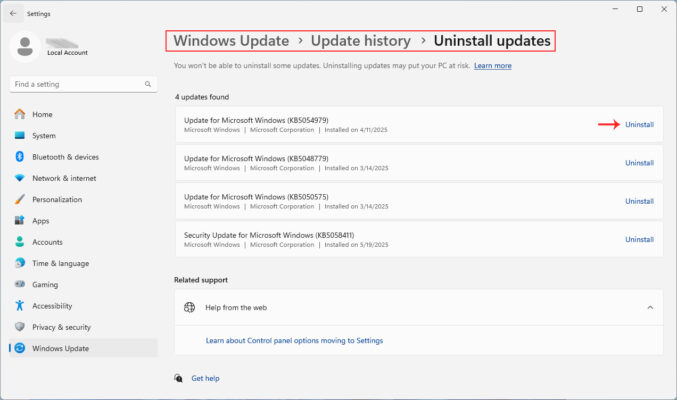Click the user profile avatar icon

coord(25,46)
